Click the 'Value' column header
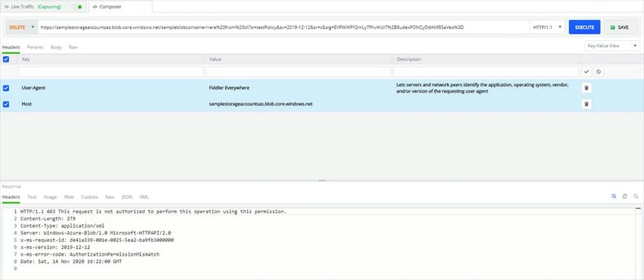The image size is (644, 280). pyautogui.click(x=215, y=59)
